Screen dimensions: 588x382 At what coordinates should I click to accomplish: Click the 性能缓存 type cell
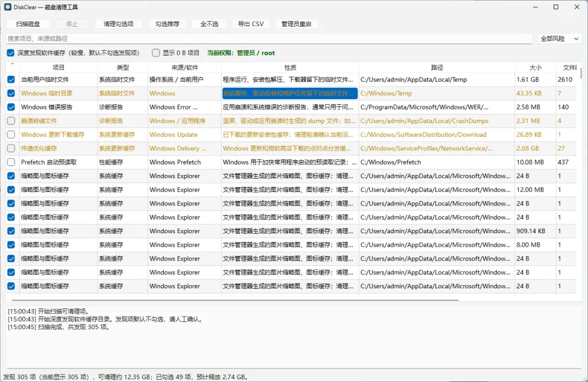[122, 162]
